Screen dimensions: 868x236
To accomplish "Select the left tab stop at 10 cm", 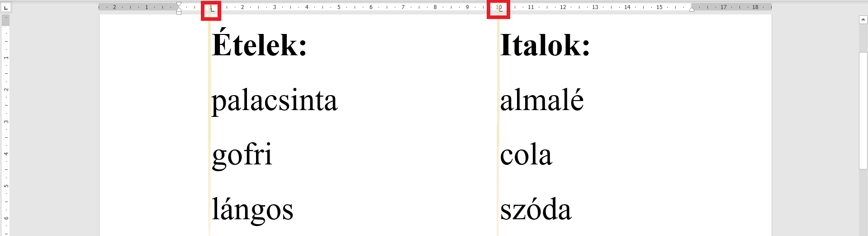I will tap(500, 10).
